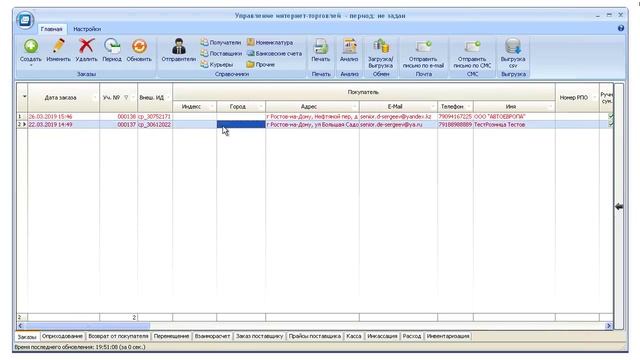
Task: Open the Инкассация bottom tab
Action: (x=382, y=336)
